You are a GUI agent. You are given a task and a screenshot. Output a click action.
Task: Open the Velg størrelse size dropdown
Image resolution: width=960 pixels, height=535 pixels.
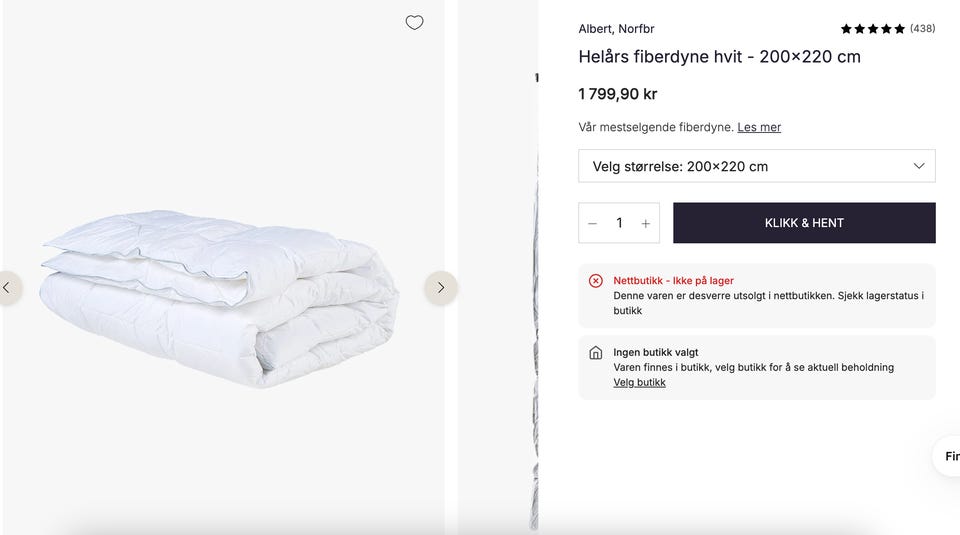click(756, 166)
